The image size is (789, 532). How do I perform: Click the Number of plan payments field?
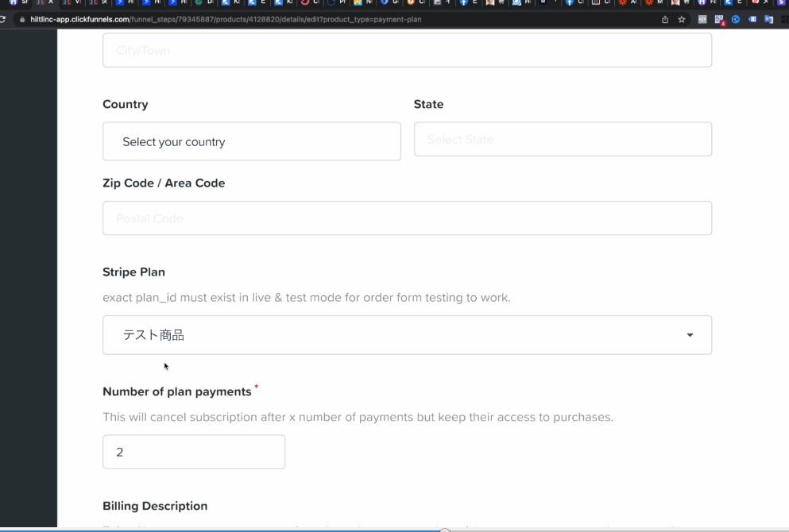(194, 452)
